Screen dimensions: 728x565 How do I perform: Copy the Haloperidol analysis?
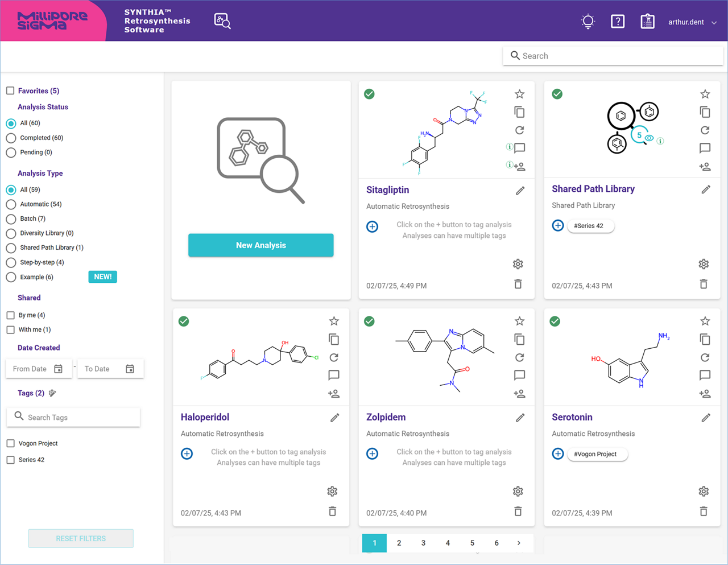[334, 339]
